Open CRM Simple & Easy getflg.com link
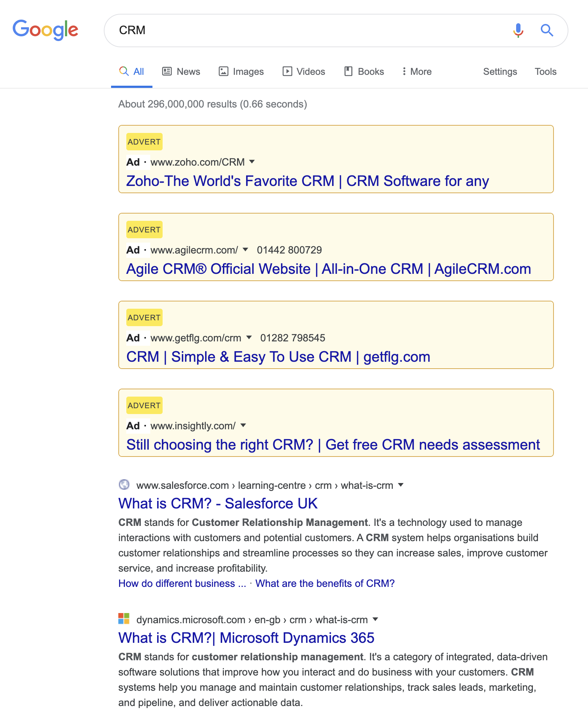The image size is (588, 722). tap(278, 357)
